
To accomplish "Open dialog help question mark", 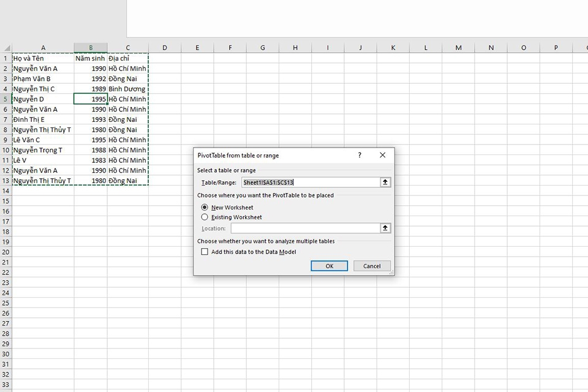I will point(360,155).
